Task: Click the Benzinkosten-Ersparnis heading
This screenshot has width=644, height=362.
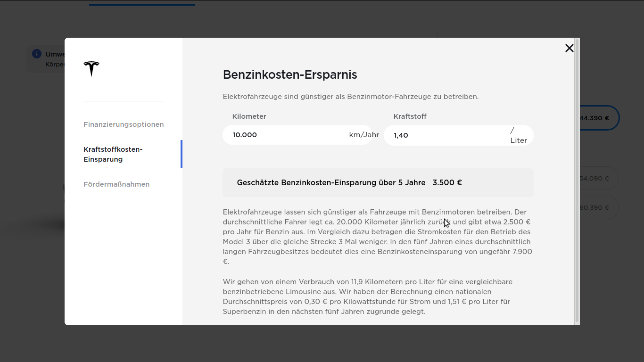Action: [290, 74]
